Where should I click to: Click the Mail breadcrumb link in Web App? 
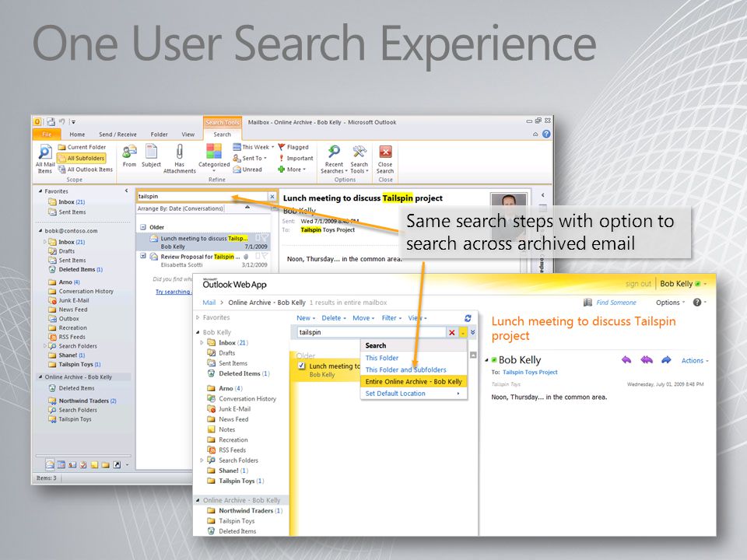coord(209,303)
